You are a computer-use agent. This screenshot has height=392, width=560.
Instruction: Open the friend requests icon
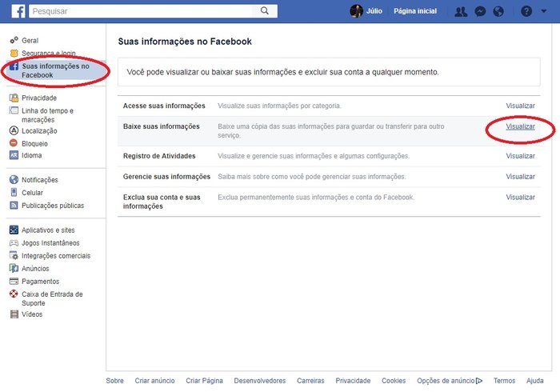click(461, 11)
